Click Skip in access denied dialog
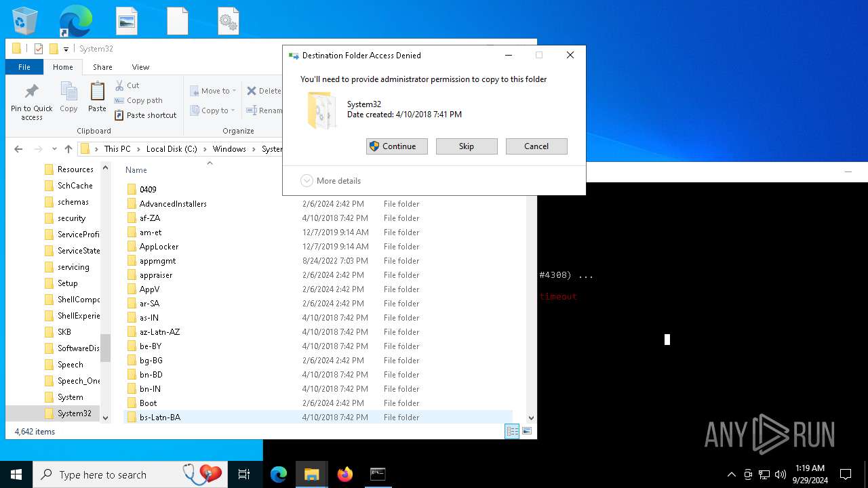 point(467,146)
